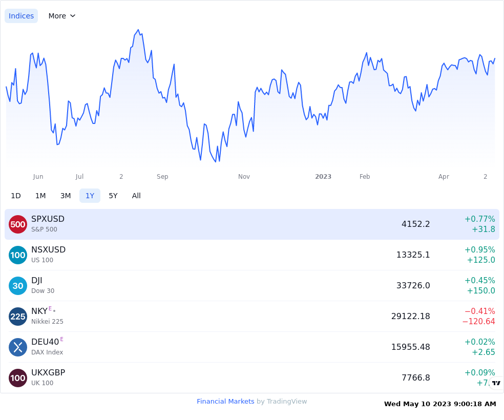This screenshot has width=504, height=420.
Task: Select the 1Y time range
Action: point(90,196)
